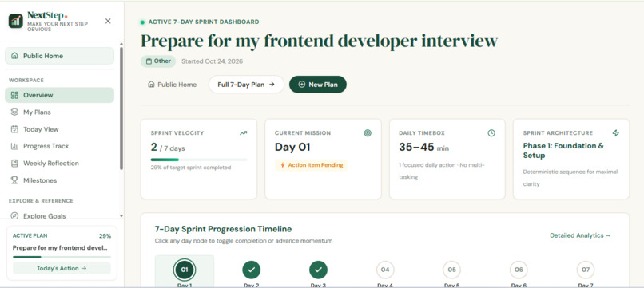Open Progress Track in the sidebar
Screen dimensions: 644x288
tap(60, 146)
